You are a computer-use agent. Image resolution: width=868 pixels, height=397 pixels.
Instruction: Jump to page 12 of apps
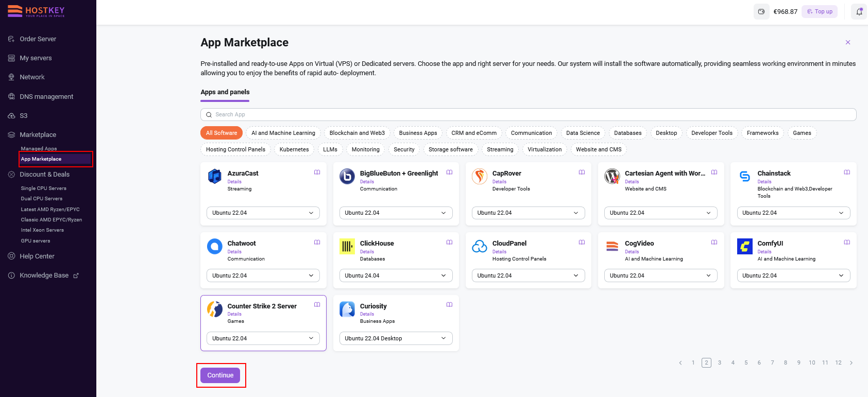839,363
